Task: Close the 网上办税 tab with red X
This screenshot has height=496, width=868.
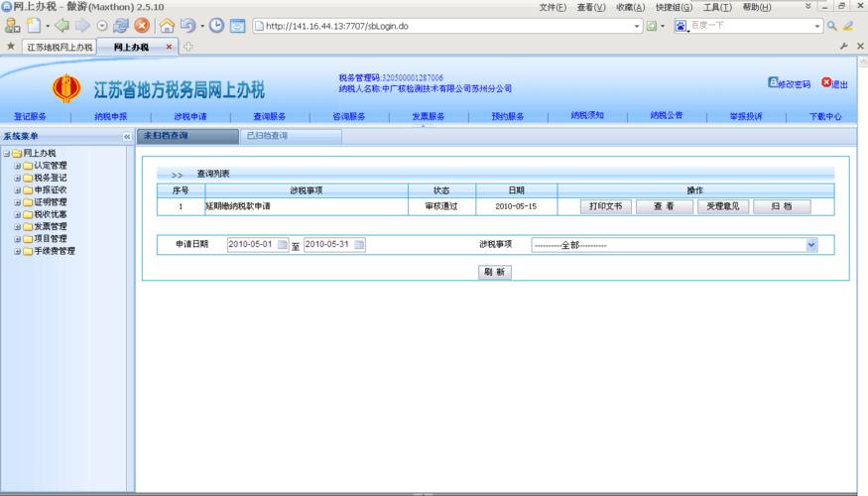Action: [x=169, y=47]
